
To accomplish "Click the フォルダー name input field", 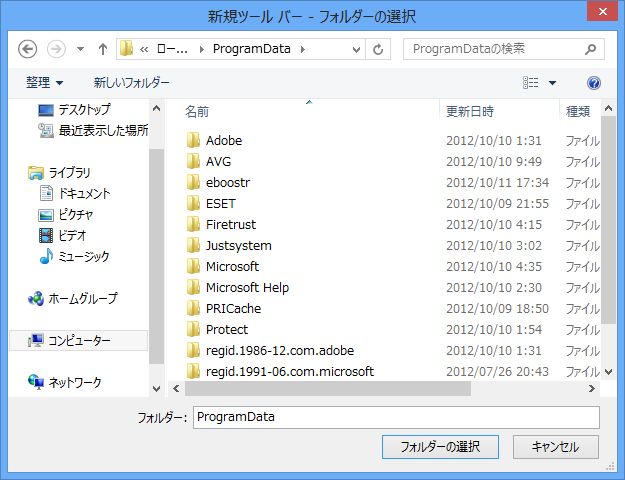I will (395, 416).
